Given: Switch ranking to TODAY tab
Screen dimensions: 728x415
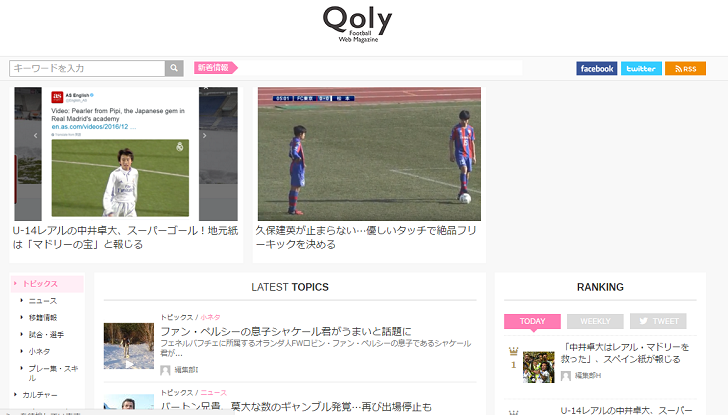Looking at the screenshot, I should click(x=532, y=321).
